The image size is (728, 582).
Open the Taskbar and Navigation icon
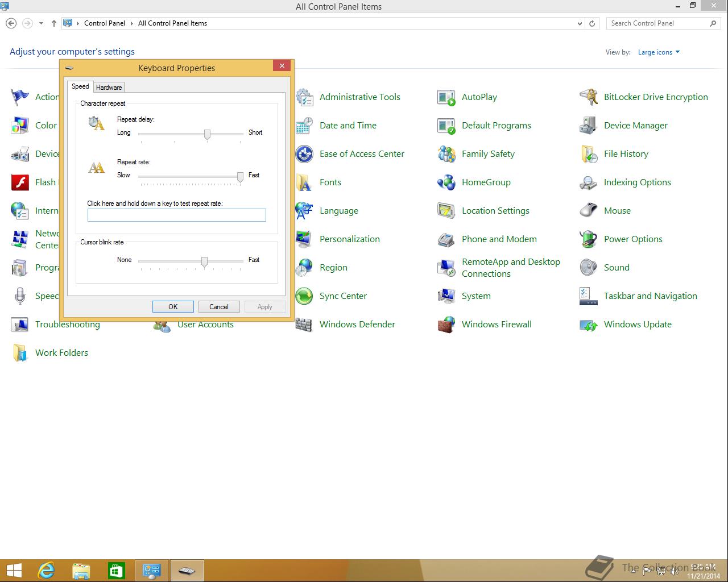tap(589, 296)
